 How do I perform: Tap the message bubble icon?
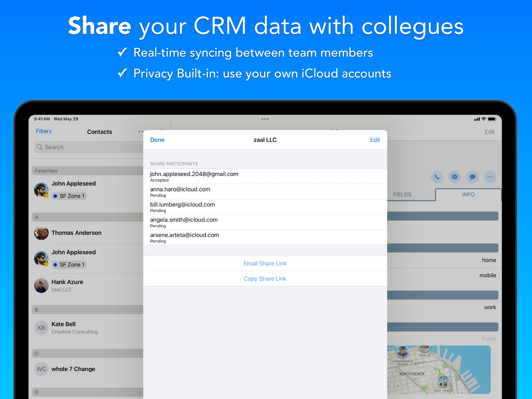coord(472,177)
